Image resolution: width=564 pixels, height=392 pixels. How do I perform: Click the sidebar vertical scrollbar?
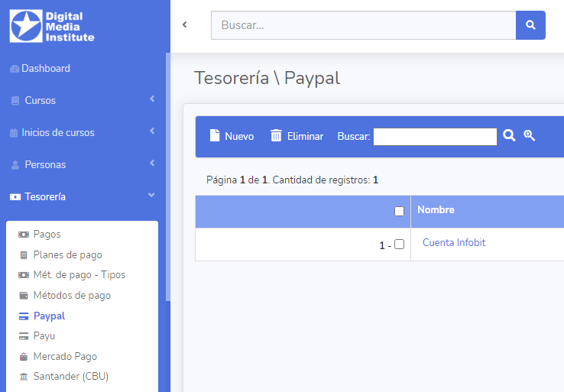[x=167, y=177]
